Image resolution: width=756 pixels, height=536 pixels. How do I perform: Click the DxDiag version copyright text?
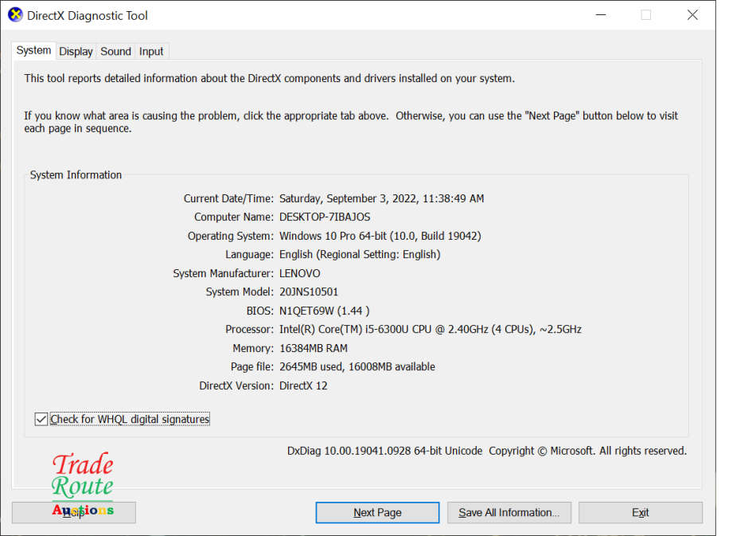(x=486, y=451)
